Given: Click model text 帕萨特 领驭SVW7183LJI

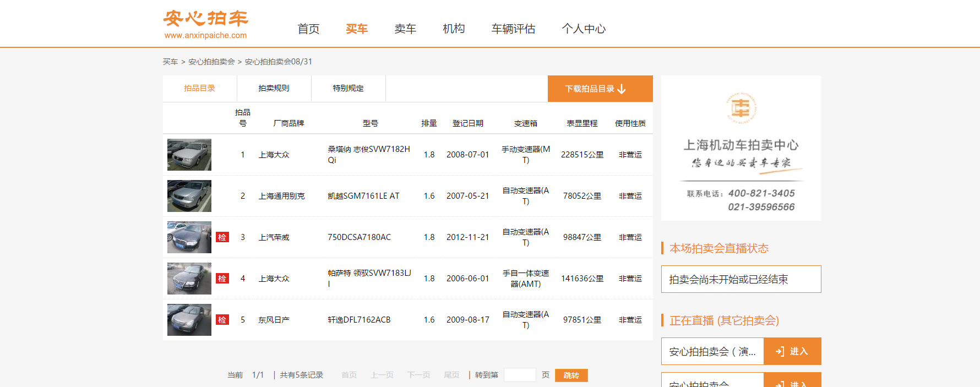Looking at the screenshot, I should pyautogui.click(x=369, y=279).
